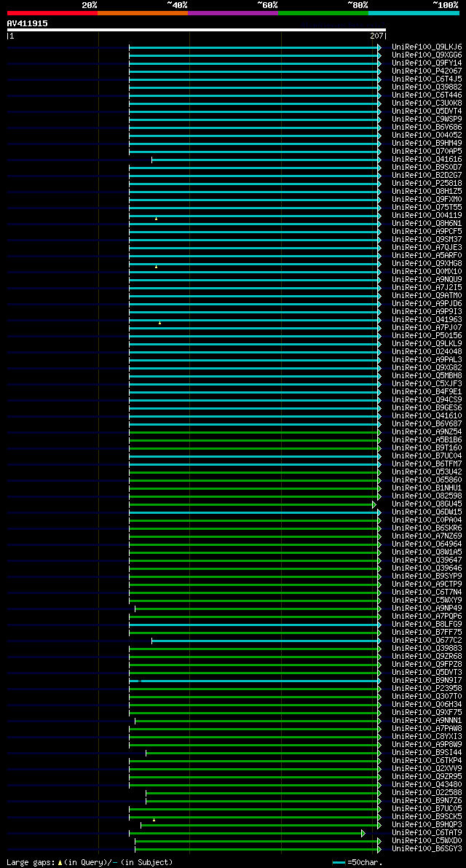Image resolution: width=466 pixels, height=868 pixels.
Task: Select the UniRef100_Q677C2 label
Action: 427,641
